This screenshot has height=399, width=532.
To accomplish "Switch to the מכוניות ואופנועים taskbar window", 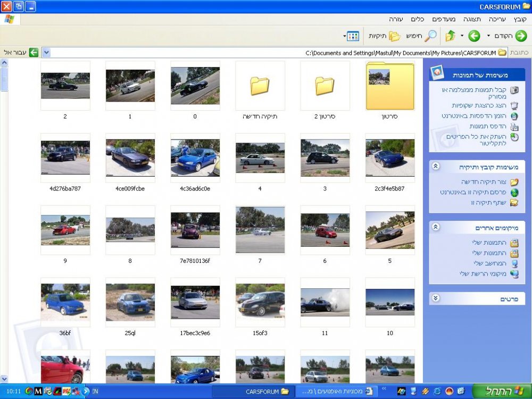I will [x=336, y=392].
